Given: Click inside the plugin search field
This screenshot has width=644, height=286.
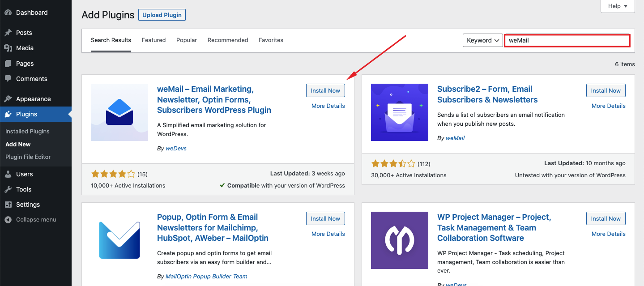Looking at the screenshot, I should coord(567,40).
